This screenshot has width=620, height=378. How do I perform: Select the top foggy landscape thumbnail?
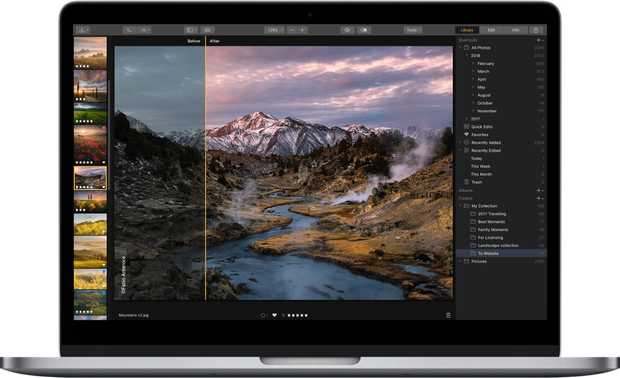click(x=90, y=53)
